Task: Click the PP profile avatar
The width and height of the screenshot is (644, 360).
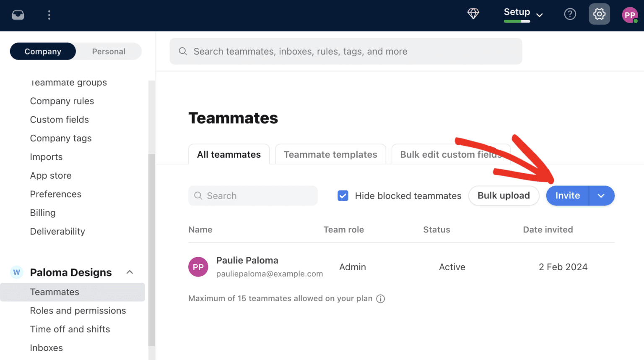Action: (630, 15)
